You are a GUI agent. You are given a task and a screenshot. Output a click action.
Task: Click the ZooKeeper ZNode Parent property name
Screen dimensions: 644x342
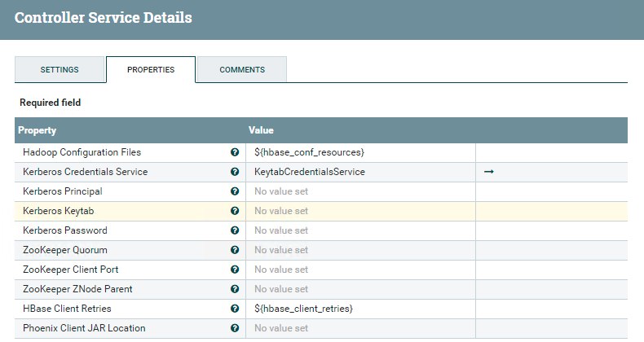point(77,289)
